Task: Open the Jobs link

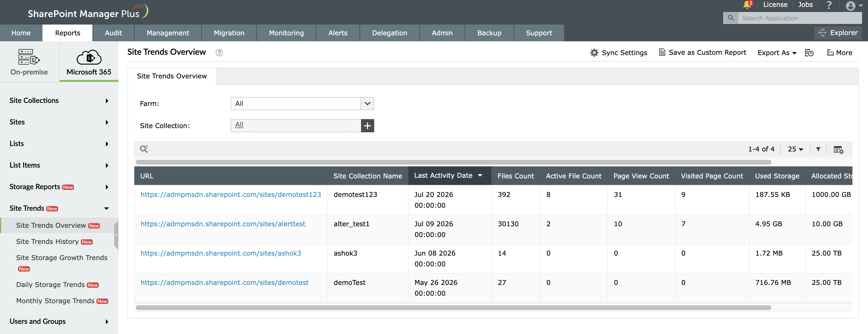Action: 805,5
